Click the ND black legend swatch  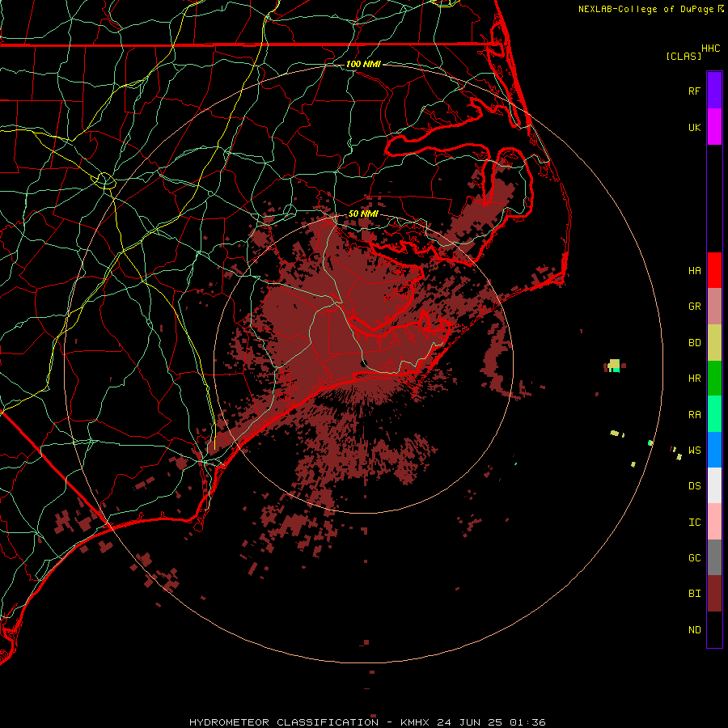pos(714,629)
